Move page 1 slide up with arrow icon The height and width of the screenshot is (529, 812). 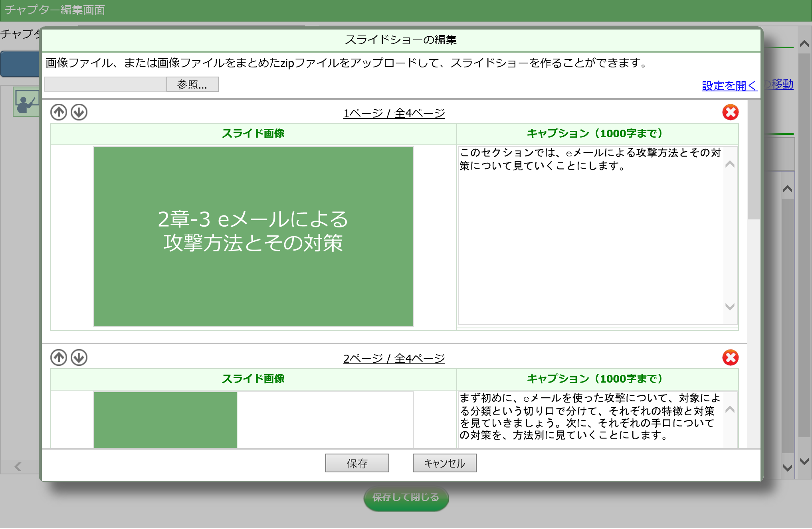[59, 112]
